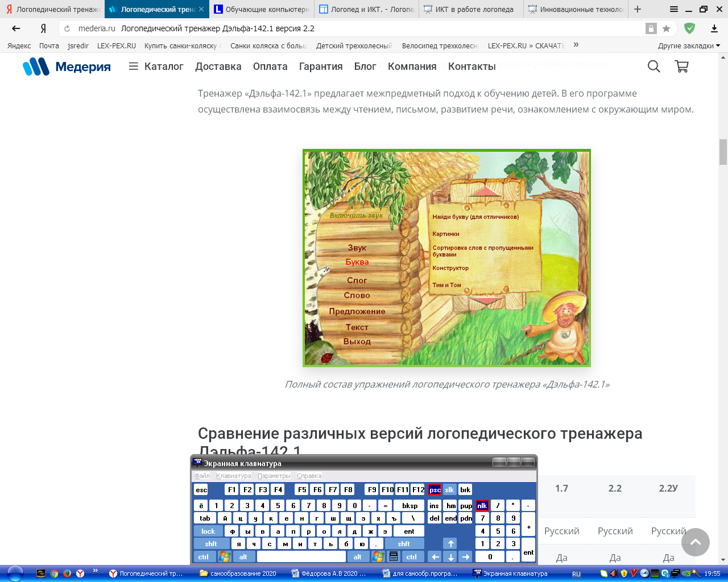
Task: Click the address bar field
Action: click(x=364, y=28)
